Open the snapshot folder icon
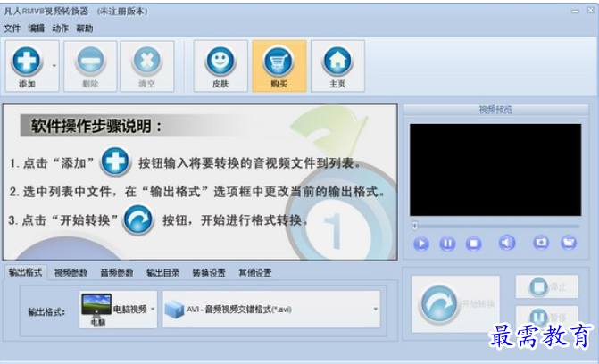Screen dimensions: 599x364 point(569,243)
